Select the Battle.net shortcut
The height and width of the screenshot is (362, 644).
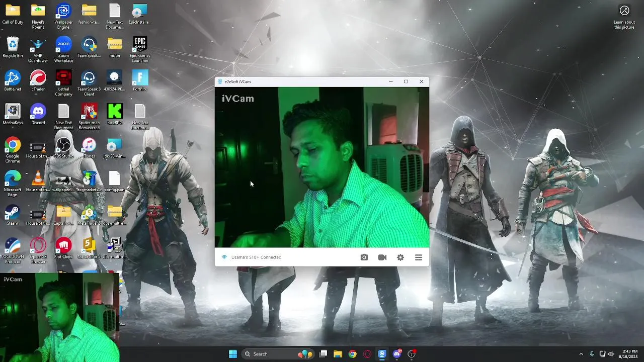pos(13,81)
